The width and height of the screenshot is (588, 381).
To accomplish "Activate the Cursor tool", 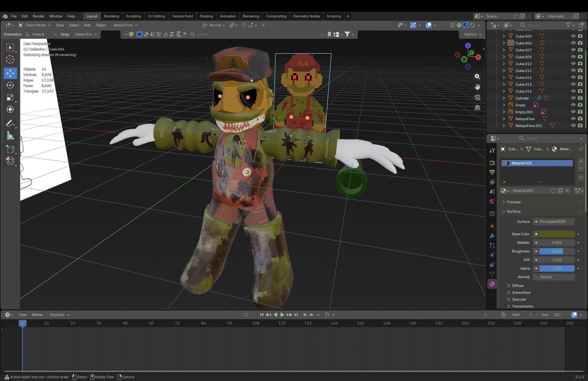I will [10, 60].
